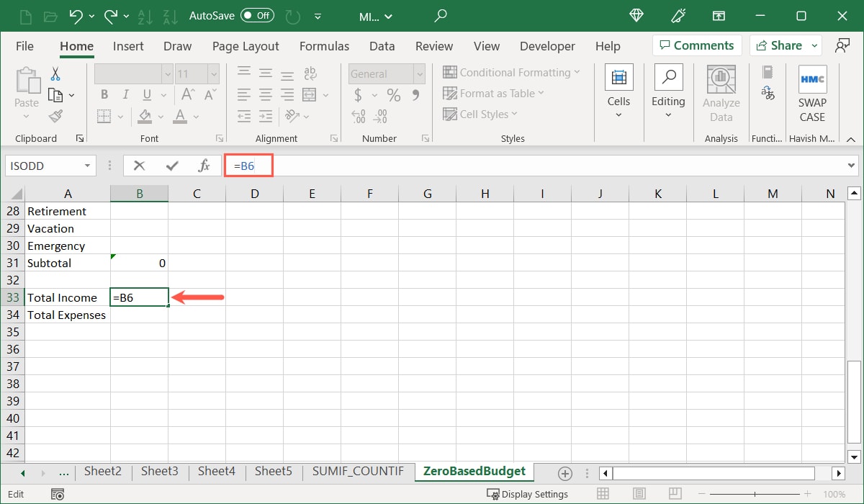The image size is (864, 504).
Task: Select the SUMIF_COUNTIF sheet tab
Action: tap(358, 471)
